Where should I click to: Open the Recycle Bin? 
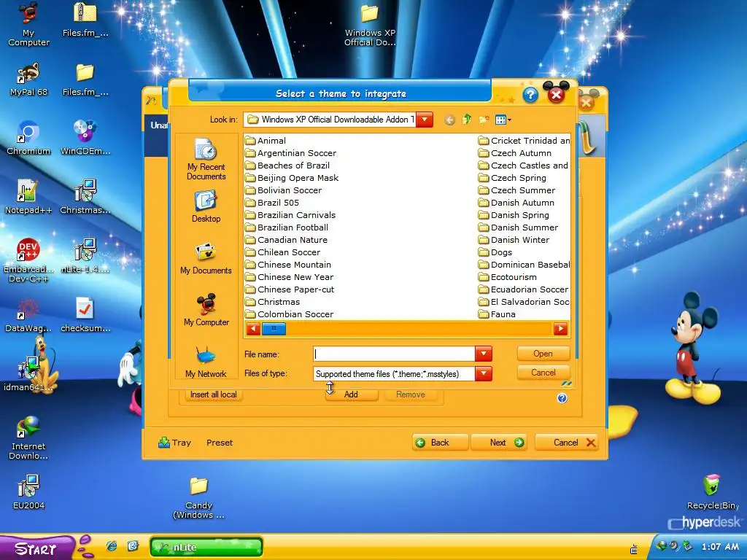(x=712, y=492)
